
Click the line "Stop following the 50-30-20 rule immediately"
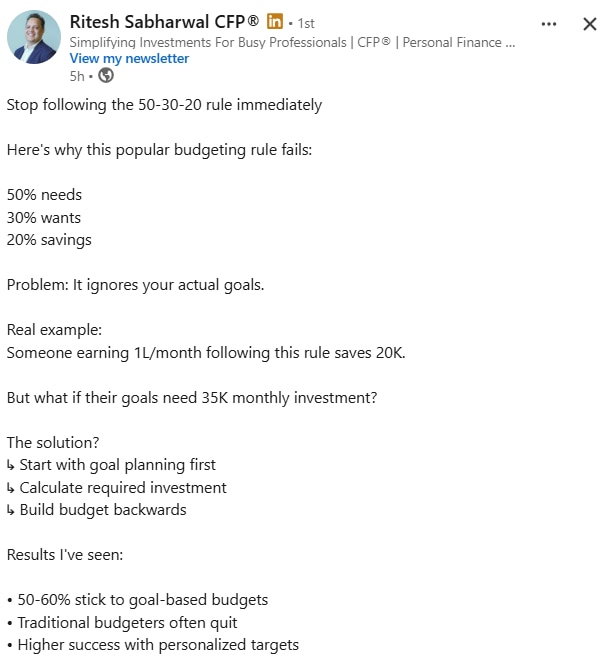tap(164, 104)
